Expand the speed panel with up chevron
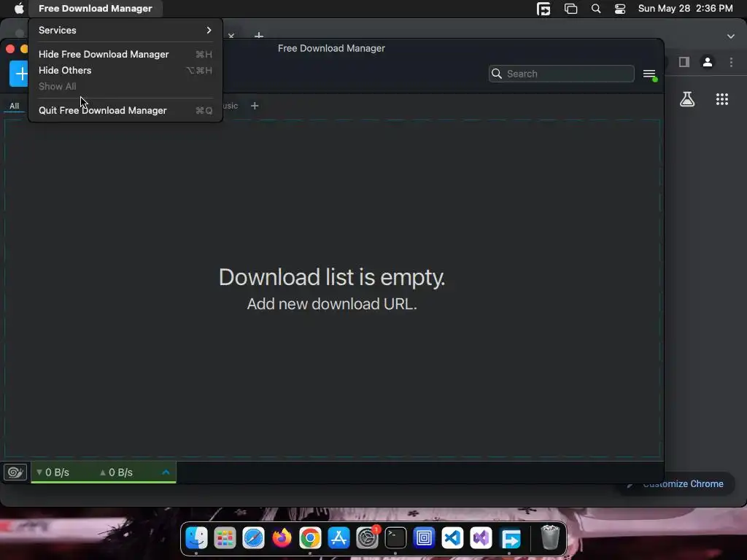Viewport: 747px width, 560px height. click(166, 472)
